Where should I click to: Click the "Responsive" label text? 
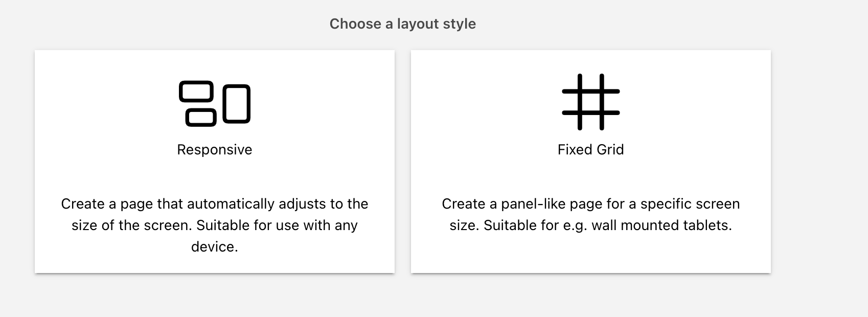pyautogui.click(x=214, y=150)
